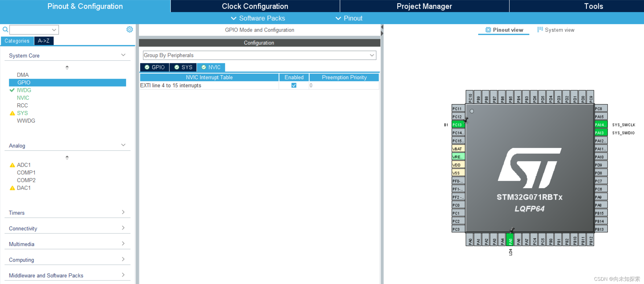Image resolution: width=644 pixels, height=284 pixels.
Task: Click the green check beside IWDG
Action: click(12, 90)
